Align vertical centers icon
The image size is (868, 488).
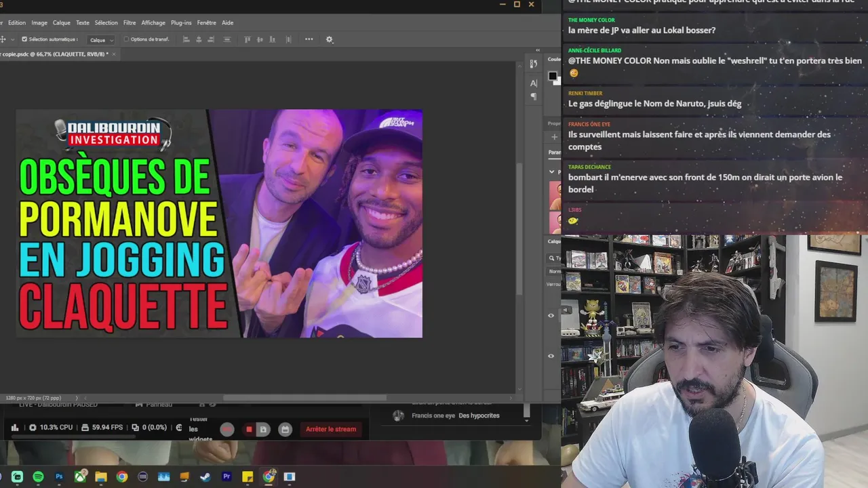pos(259,39)
